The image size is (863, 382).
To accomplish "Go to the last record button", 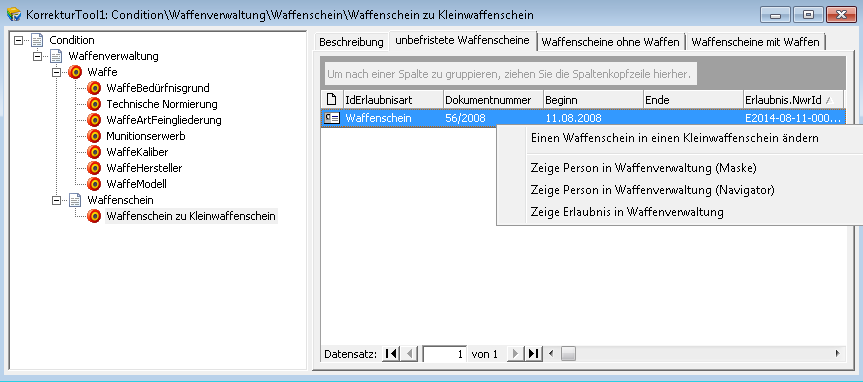I will pos(533,353).
